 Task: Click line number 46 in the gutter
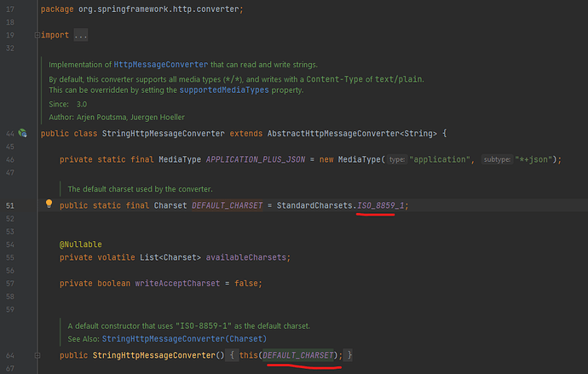pos(10,159)
